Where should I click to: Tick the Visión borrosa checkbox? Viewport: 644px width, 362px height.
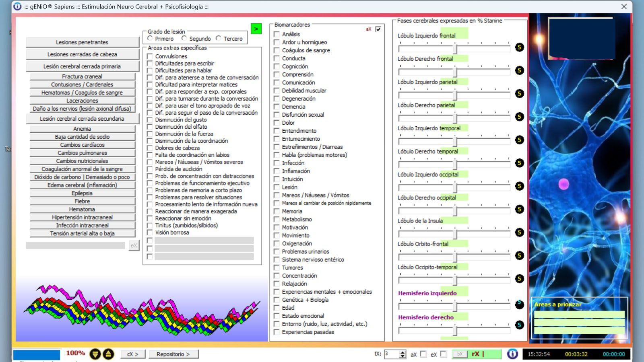coord(150,232)
